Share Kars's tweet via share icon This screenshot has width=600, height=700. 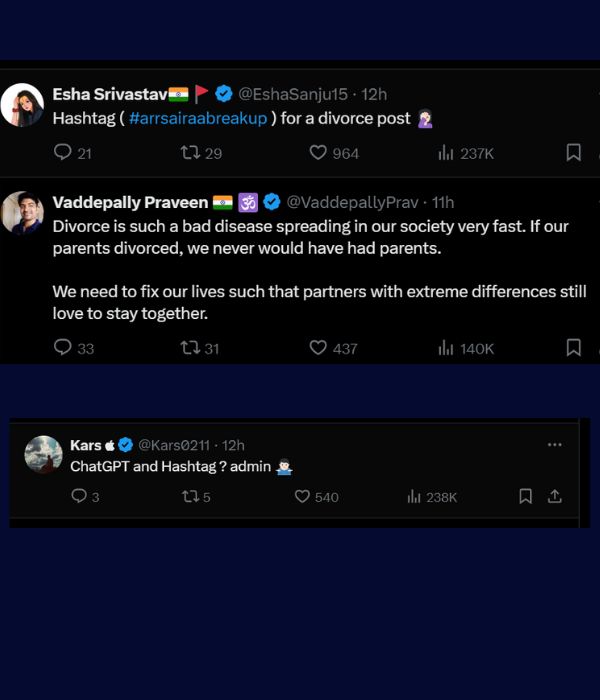click(x=555, y=496)
